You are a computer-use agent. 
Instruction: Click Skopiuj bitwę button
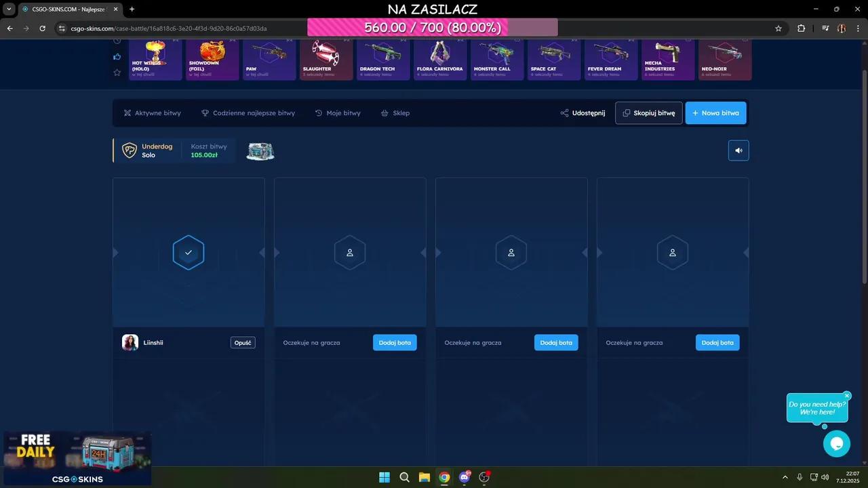pos(649,113)
